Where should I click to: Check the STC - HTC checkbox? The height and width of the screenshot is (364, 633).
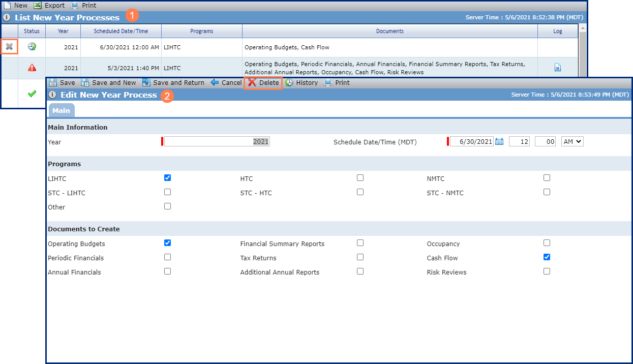tap(360, 192)
